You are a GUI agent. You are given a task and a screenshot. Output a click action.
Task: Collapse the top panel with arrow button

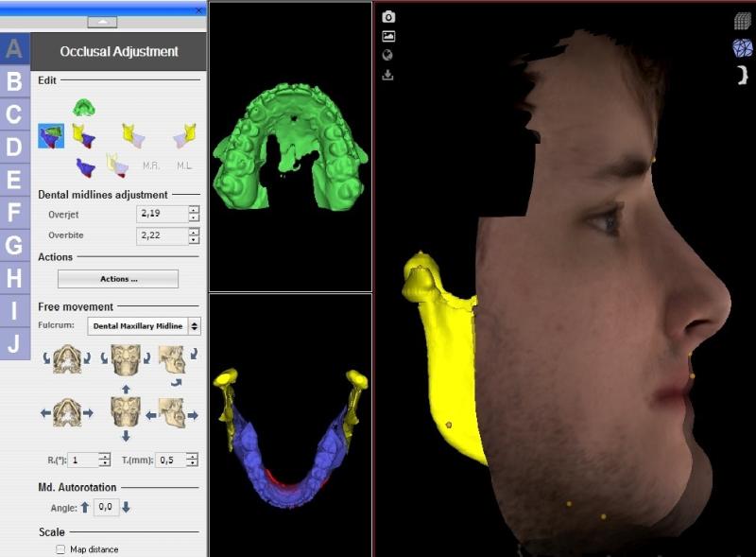tap(103, 22)
